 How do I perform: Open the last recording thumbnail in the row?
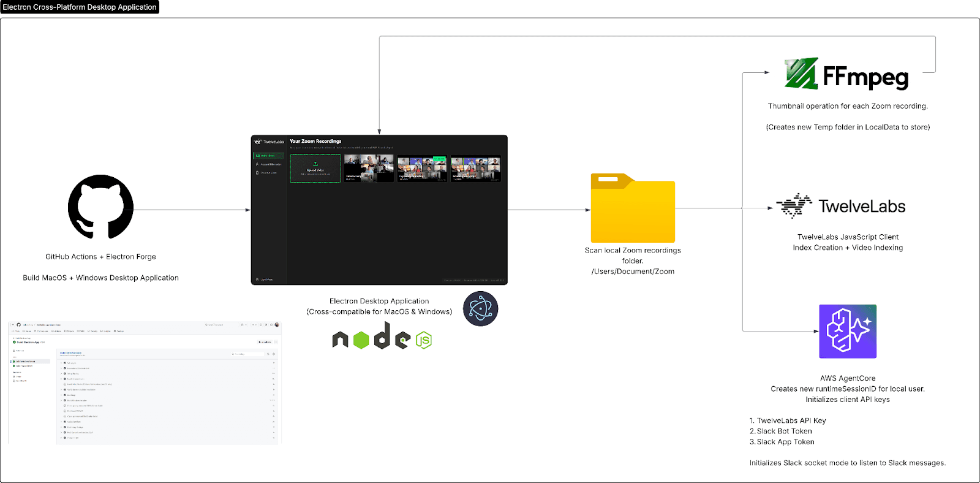click(x=475, y=169)
